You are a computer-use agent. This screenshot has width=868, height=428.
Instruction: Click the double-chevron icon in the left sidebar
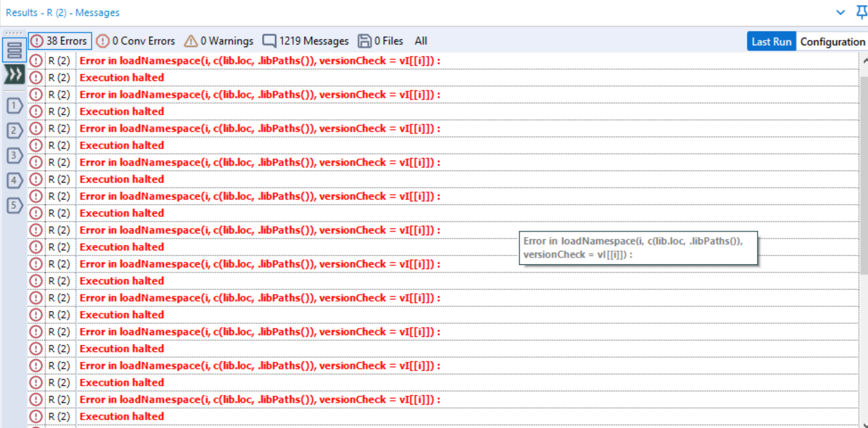[x=13, y=75]
